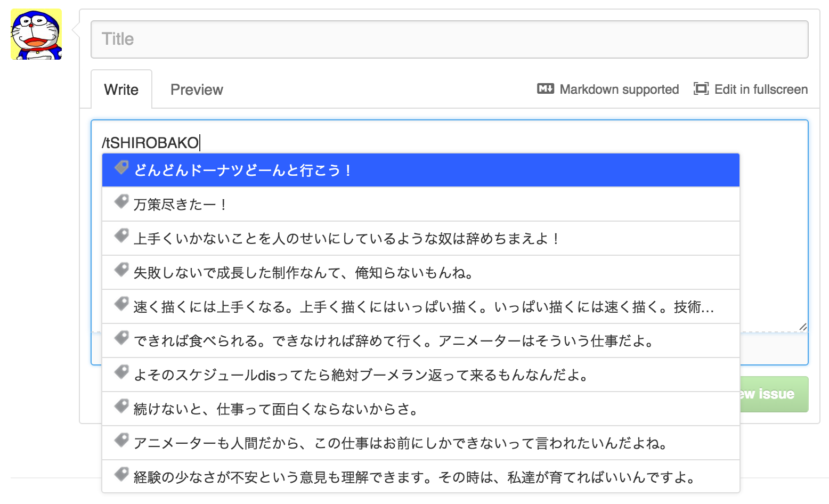Click tag icon beside アニメーターも人間 suggestion
The height and width of the screenshot is (504, 829).
coord(121,440)
